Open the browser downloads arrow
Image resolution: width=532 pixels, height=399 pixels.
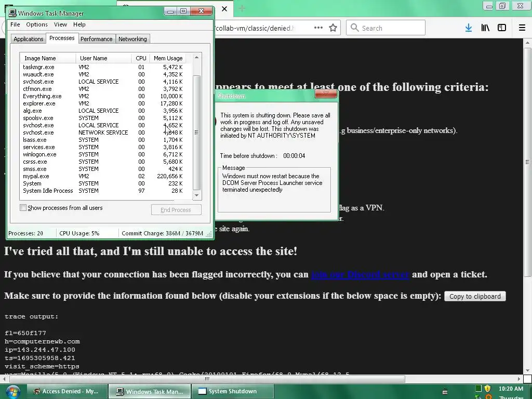[x=469, y=28]
